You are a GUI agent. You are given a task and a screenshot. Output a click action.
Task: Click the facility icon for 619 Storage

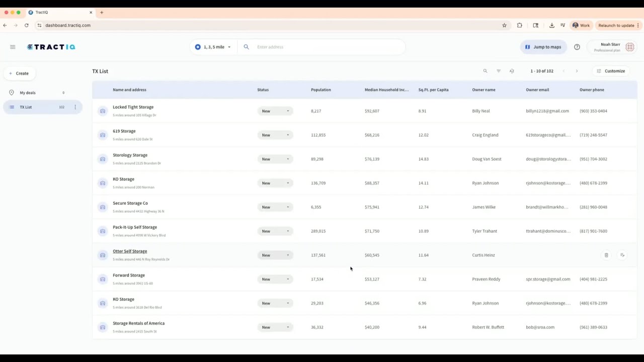[103, 135]
